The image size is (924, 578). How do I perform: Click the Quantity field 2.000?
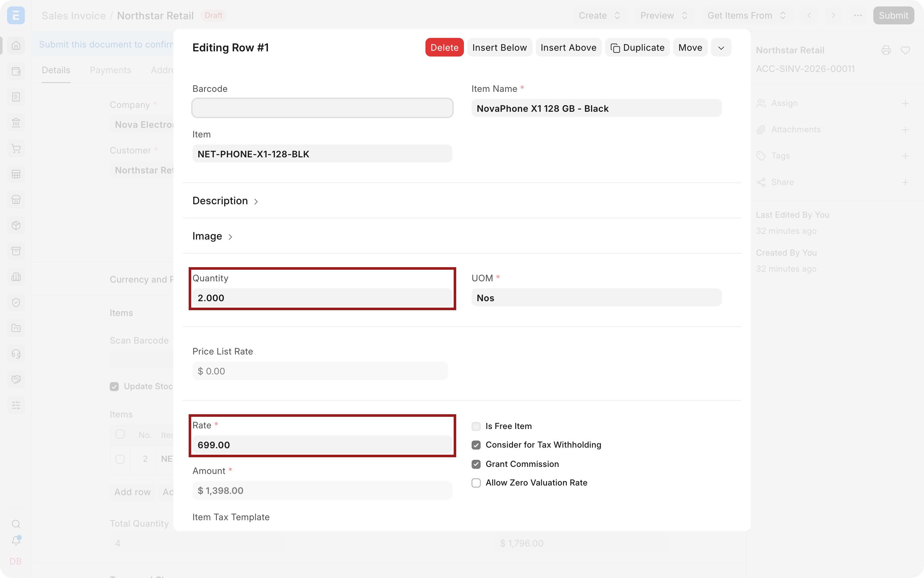[322, 298]
